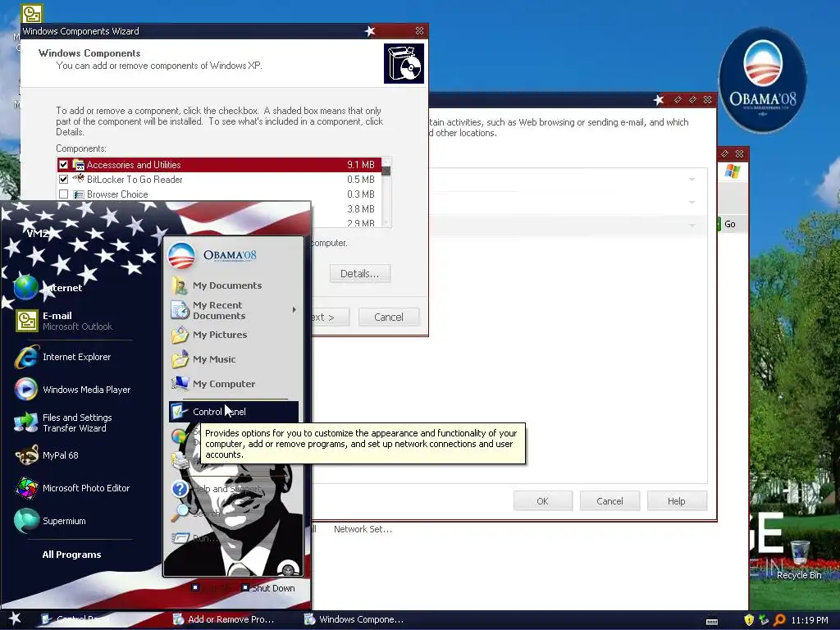Click Log Off button in Start menu
The image size is (840, 630).
(x=212, y=587)
